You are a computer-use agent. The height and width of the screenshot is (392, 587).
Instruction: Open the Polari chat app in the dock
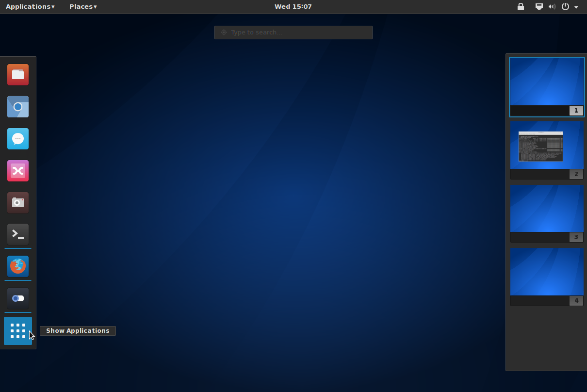[x=18, y=139]
